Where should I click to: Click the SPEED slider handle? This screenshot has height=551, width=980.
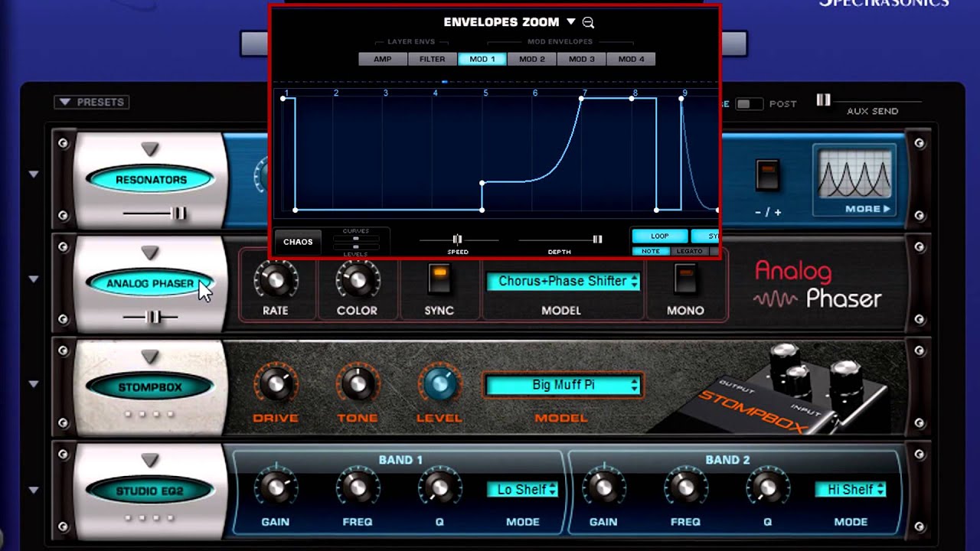(457, 240)
